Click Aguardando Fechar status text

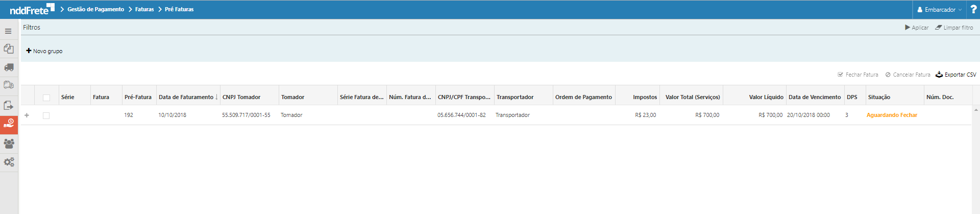892,115
